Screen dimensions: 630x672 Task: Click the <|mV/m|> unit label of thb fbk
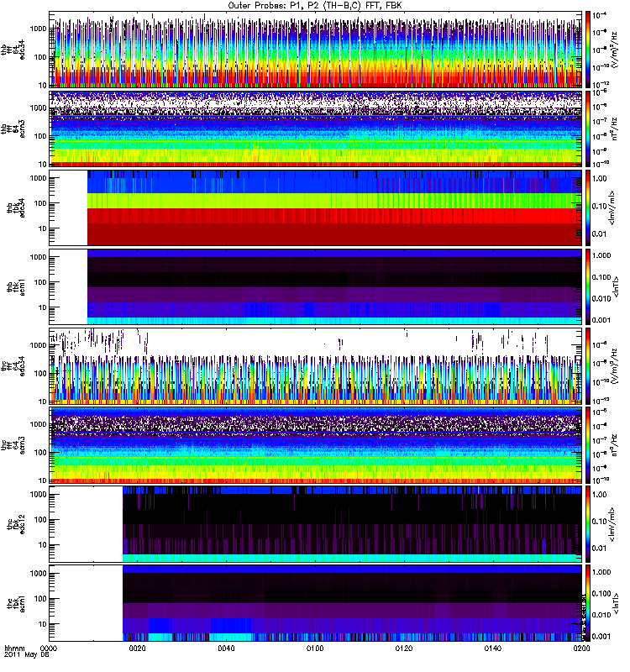(x=612, y=207)
